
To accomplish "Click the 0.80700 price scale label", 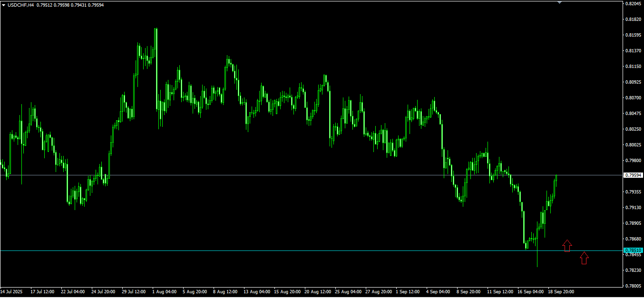I will (x=634, y=98).
